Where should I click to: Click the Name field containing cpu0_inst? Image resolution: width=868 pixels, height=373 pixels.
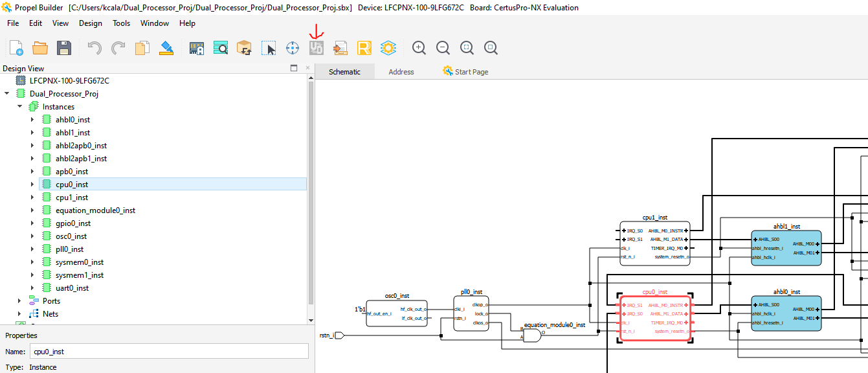tap(168, 351)
